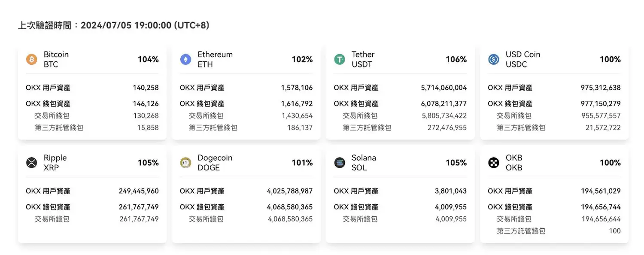Click the Tether USDT coin icon
The width and height of the screenshot is (644, 255).
coord(339,59)
